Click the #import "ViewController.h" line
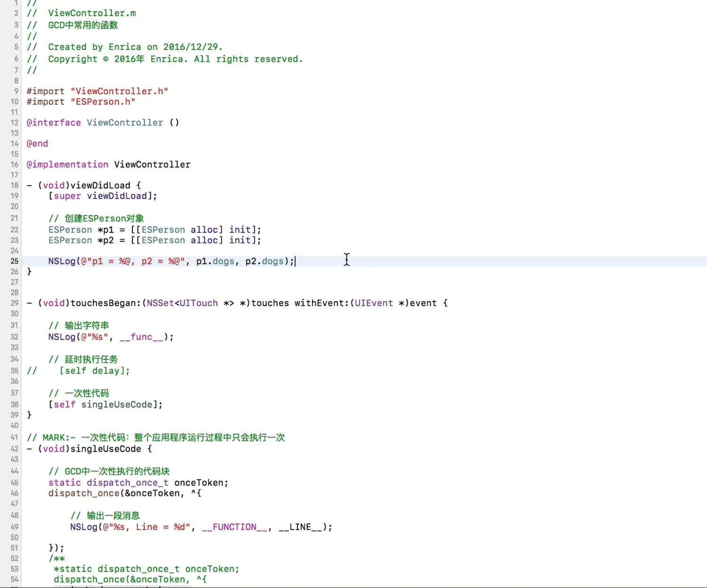Screen dimensions: 707x588 (97, 91)
